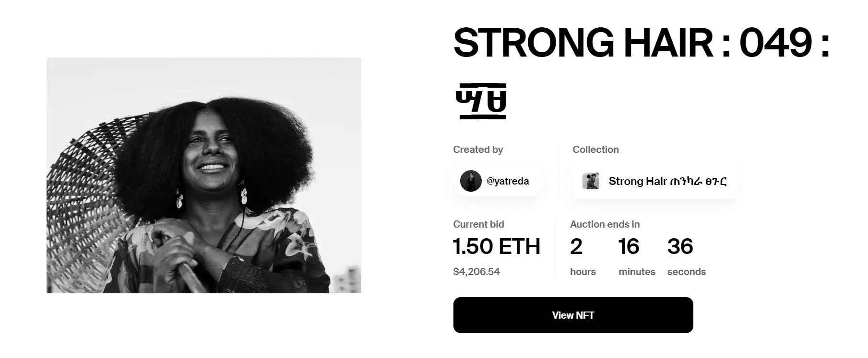Click the Collection heading label
This screenshot has width=868, height=358.
[595, 150]
